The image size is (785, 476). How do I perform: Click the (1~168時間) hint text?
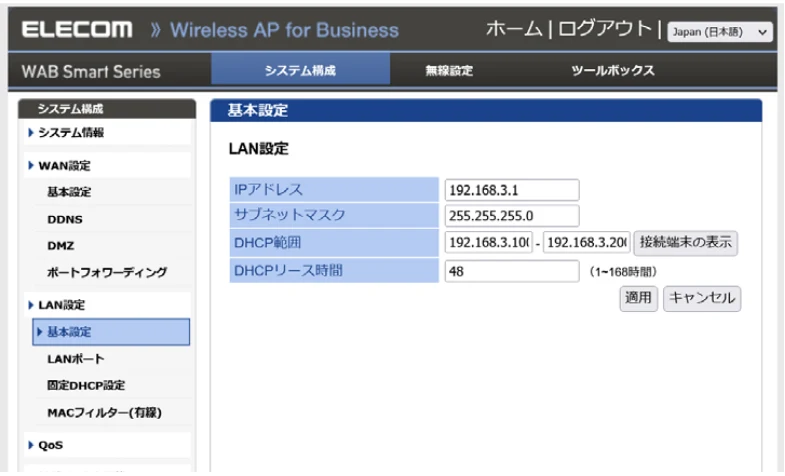pyautogui.click(x=623, y=272)
